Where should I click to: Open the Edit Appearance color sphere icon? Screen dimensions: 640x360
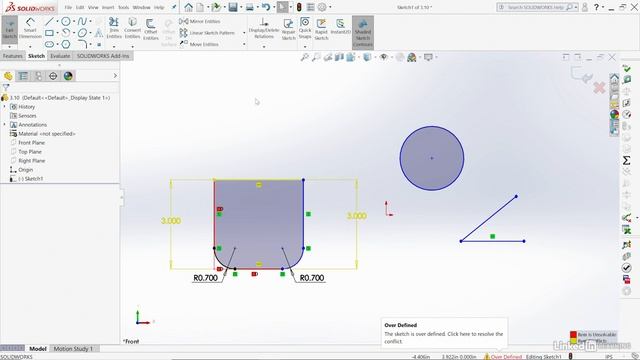411,58
